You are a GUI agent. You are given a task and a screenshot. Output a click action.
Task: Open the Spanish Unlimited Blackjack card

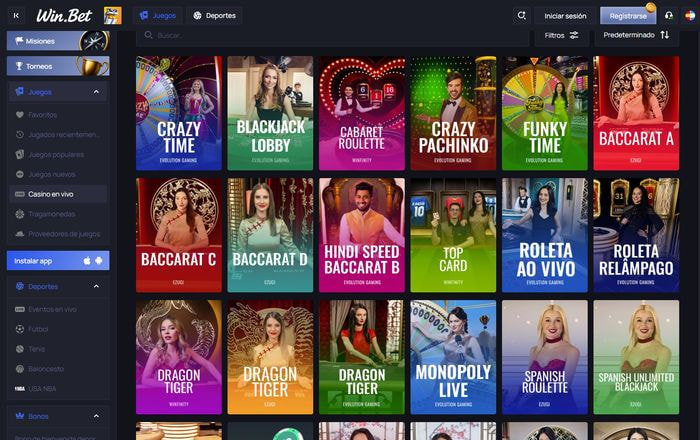point(636,357)
